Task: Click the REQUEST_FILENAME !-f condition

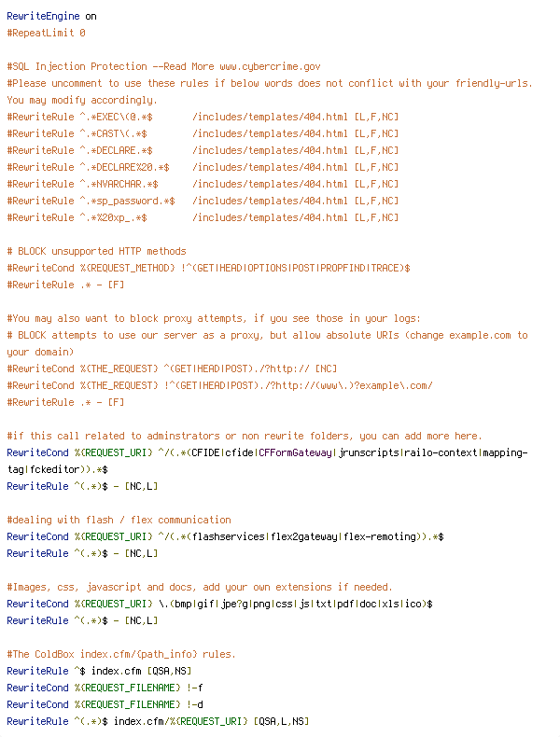Action: (x=105, y=688)
